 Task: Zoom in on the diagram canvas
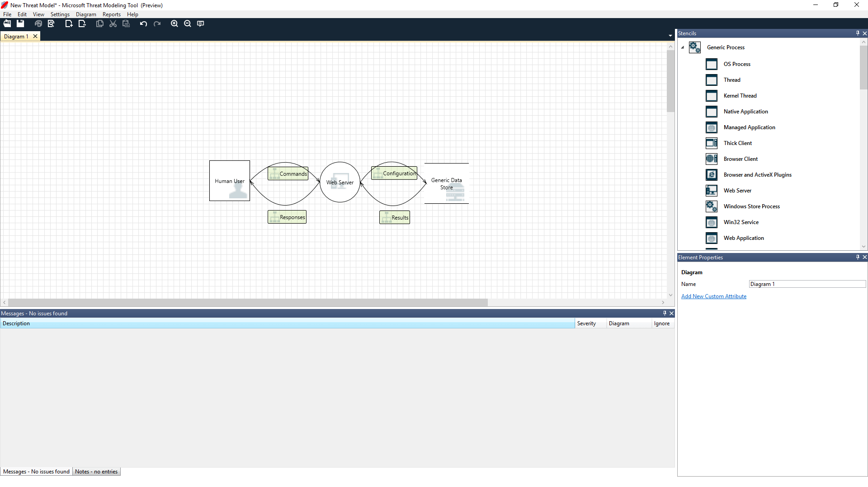(x=175, y=23)
